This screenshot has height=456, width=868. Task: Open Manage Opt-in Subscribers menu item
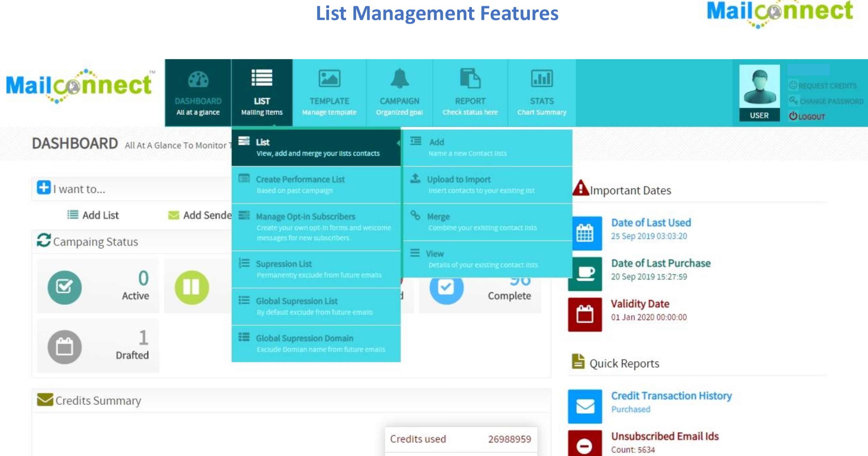pyautogui.click(x=316, y=227)
